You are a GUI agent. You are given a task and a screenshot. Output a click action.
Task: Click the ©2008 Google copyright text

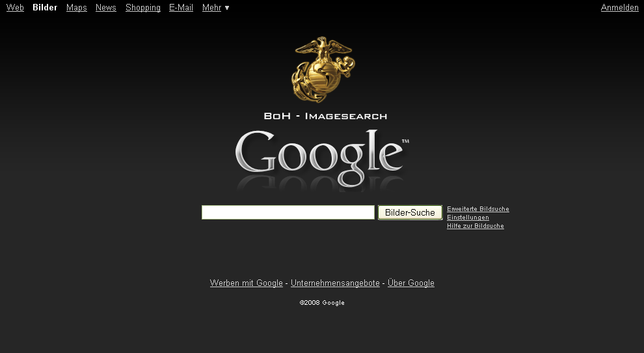pyautogui.click(x=322, y=302)
